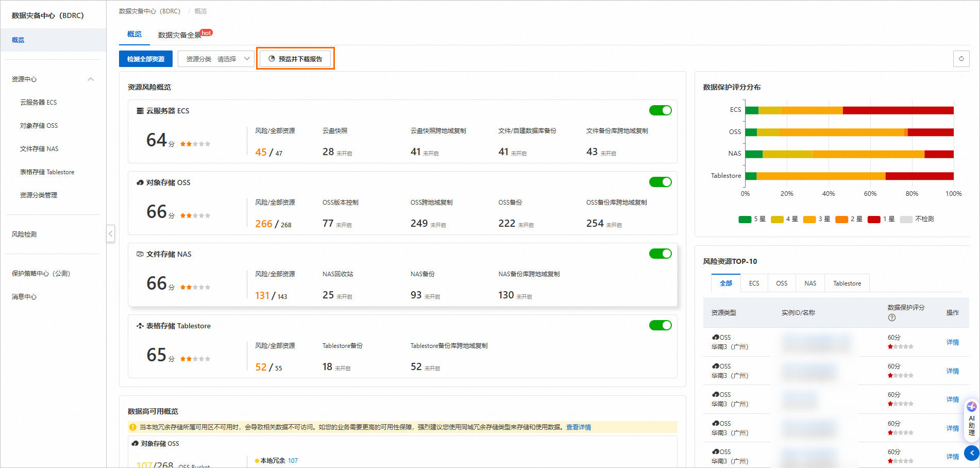Turn off the 表格存储 Tablestore switch
The image size is (980, 468).
[x=660, y=325]
